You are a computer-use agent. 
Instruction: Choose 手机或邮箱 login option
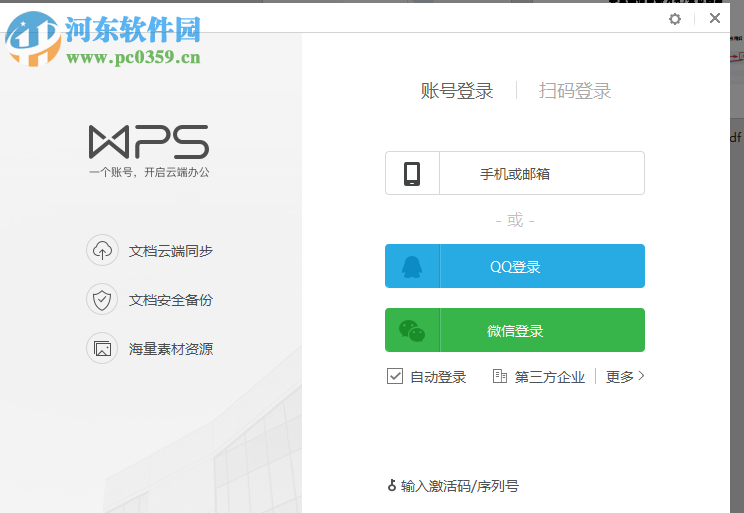pos(515,173)
